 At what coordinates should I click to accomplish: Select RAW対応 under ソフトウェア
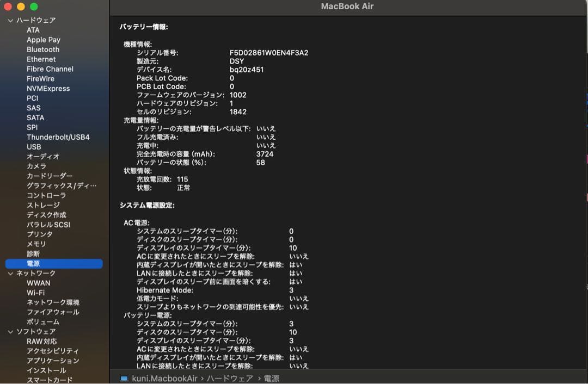point(41,342)
